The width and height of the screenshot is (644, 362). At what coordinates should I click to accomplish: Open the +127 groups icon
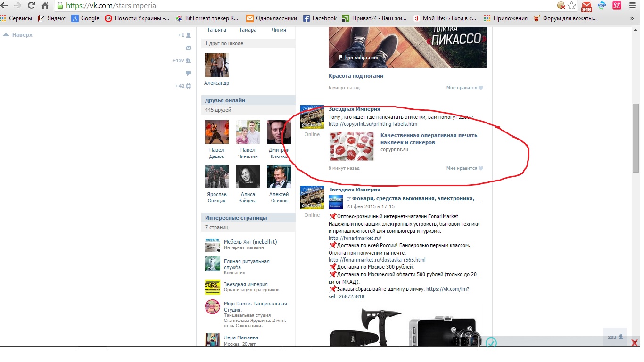182,60
